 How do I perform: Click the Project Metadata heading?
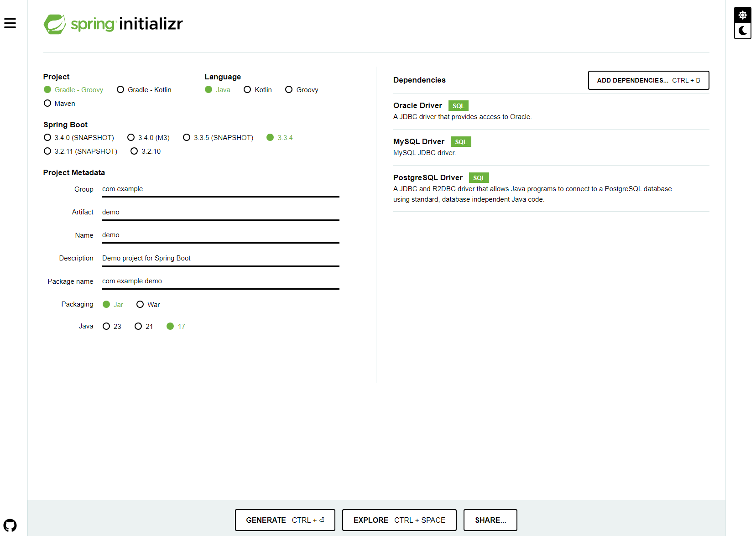coord(74,173)
